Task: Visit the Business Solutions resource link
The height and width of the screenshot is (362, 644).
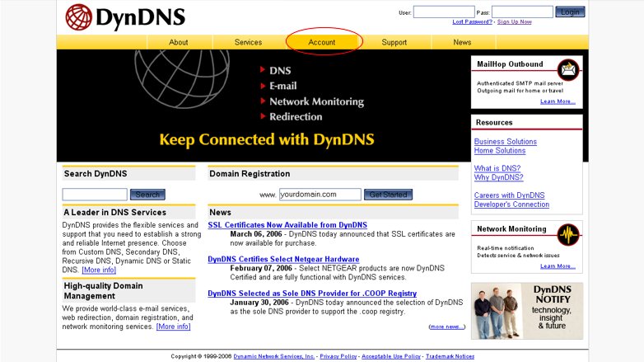Action: point(505,142)
